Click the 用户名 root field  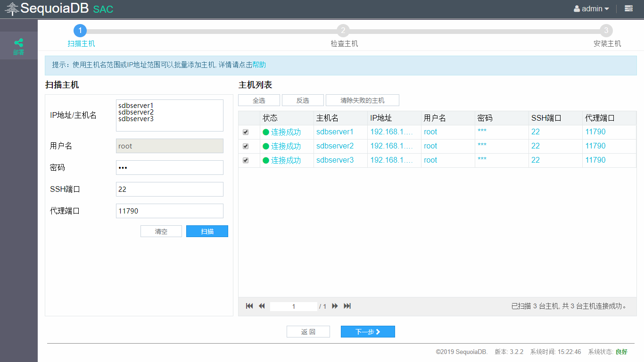point(170,146)
